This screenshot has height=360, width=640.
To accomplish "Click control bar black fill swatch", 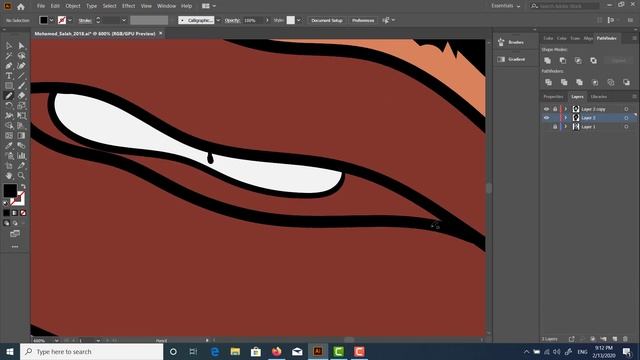I will (x=44, y=20).
